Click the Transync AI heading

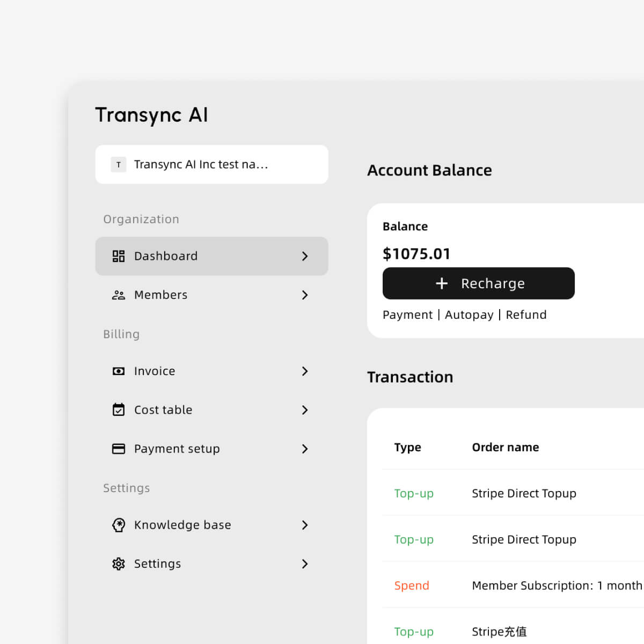tap(152, 114)
